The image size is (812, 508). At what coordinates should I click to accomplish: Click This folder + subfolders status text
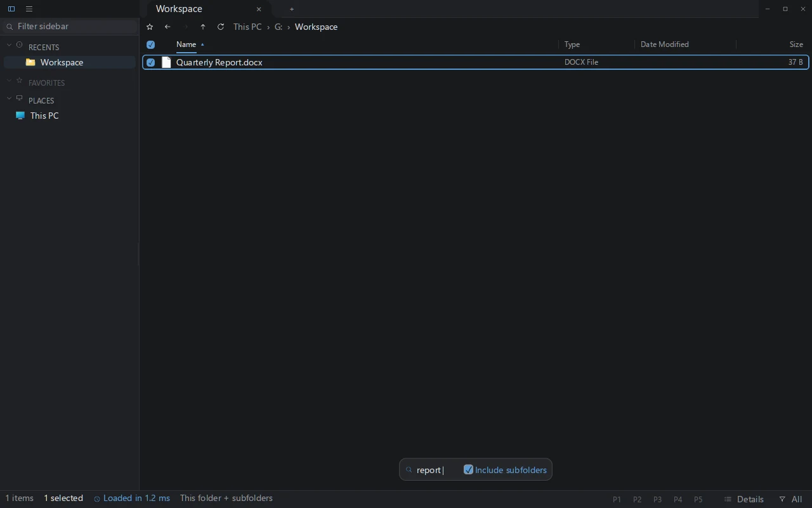(x=226, y=498)
